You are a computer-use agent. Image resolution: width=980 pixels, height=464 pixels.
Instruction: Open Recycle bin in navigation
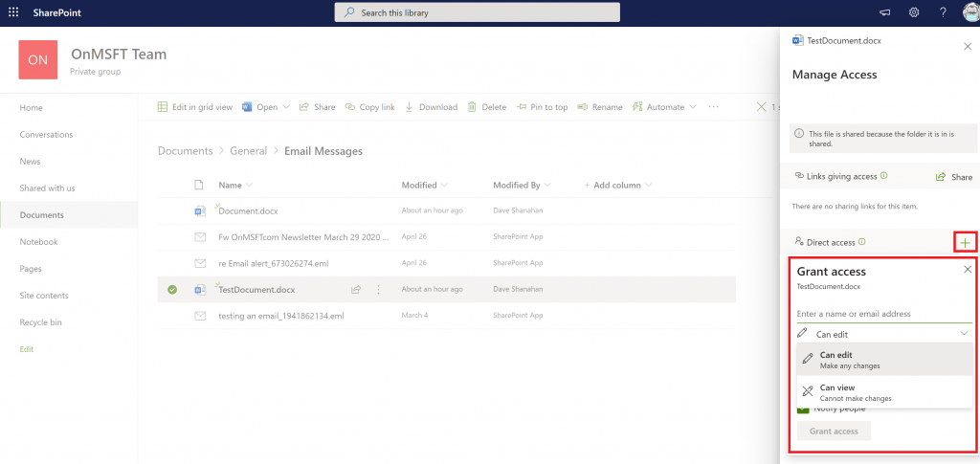pyautogui.click(x=40, y=322)
